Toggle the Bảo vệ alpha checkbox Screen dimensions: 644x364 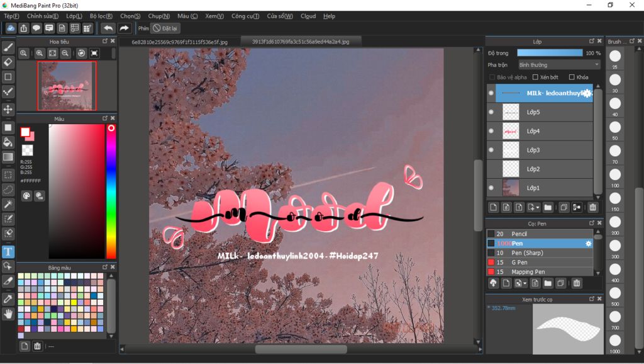click(x=492, y=77)
